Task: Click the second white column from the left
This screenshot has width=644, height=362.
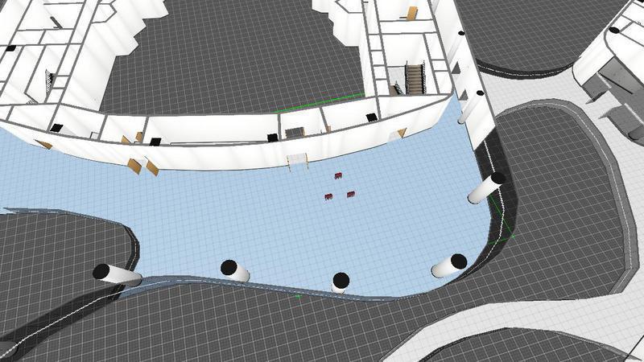Action: (235, 271)
